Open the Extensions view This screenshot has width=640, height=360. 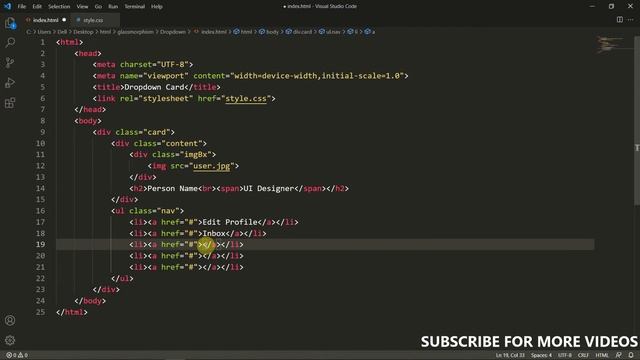(x=10, y=102)
